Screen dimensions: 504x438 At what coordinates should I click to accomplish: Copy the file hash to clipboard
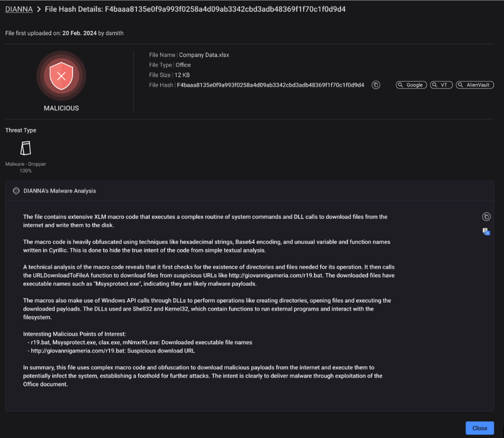click(x=376, y=85)
